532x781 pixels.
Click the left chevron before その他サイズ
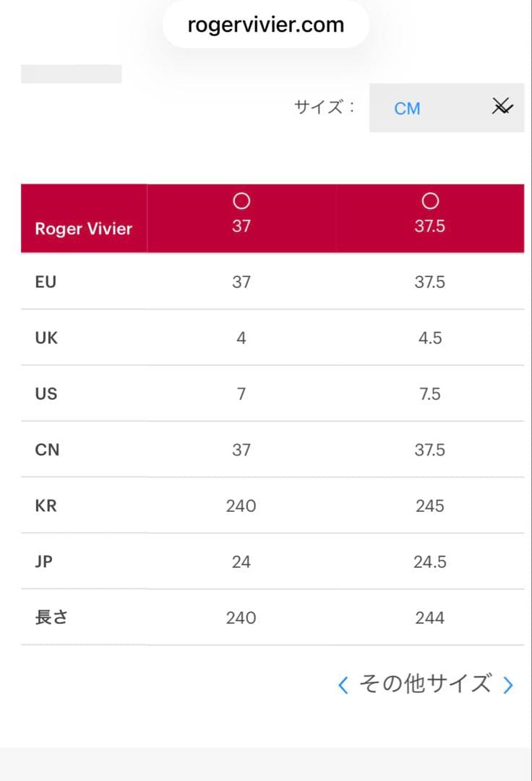pos(343,685)
